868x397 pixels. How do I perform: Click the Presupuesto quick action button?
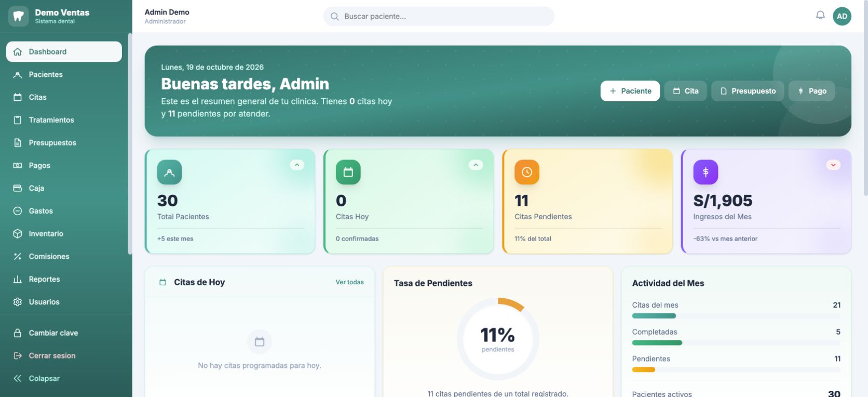(748, 91)
